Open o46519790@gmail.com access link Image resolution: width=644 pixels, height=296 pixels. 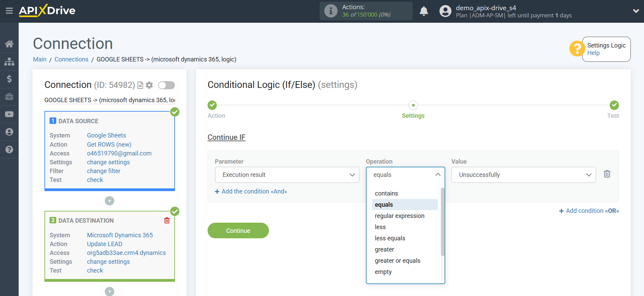119,153
